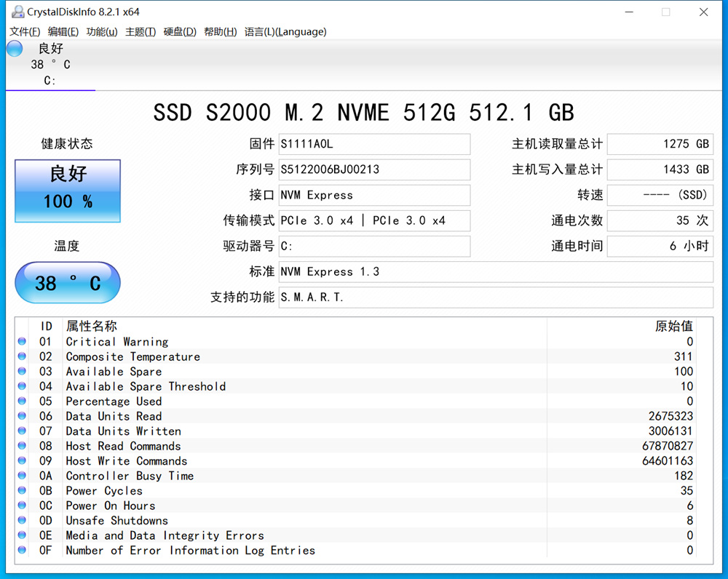
Task: Click status dot for Percentage Used row
Action: click(x=22, y=401)
